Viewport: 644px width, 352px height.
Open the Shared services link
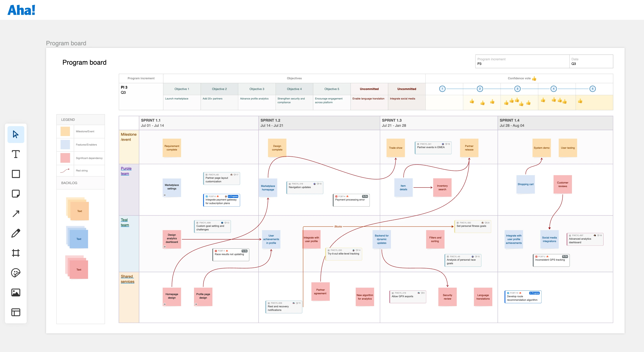127,279
